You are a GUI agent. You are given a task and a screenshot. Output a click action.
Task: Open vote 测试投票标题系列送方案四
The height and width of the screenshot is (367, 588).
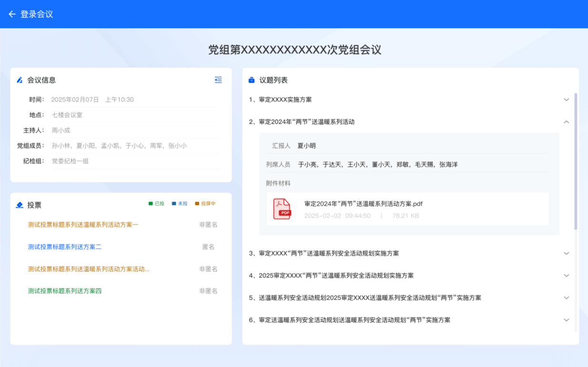pyautogui.click(x=65, y=291)
